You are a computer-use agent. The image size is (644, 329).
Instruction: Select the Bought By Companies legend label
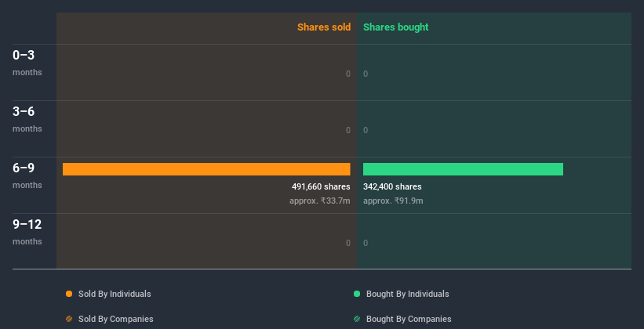click(x=409, y=319)
